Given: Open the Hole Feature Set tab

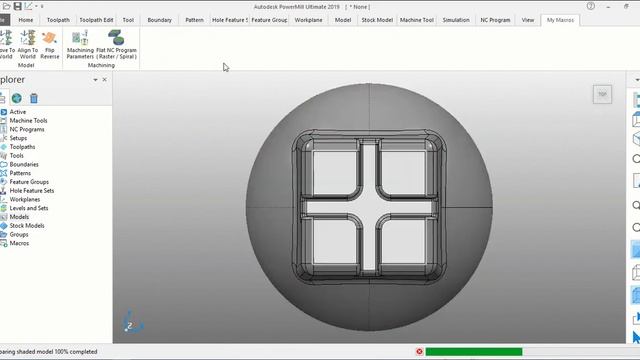Looking at the screenshot, I should (229, 20).
